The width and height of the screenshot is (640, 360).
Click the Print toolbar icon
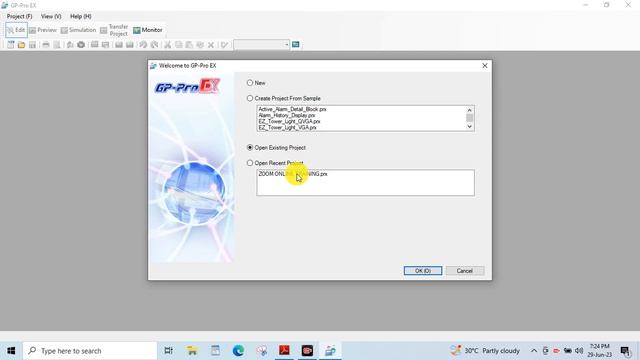(x=46, y=44)
